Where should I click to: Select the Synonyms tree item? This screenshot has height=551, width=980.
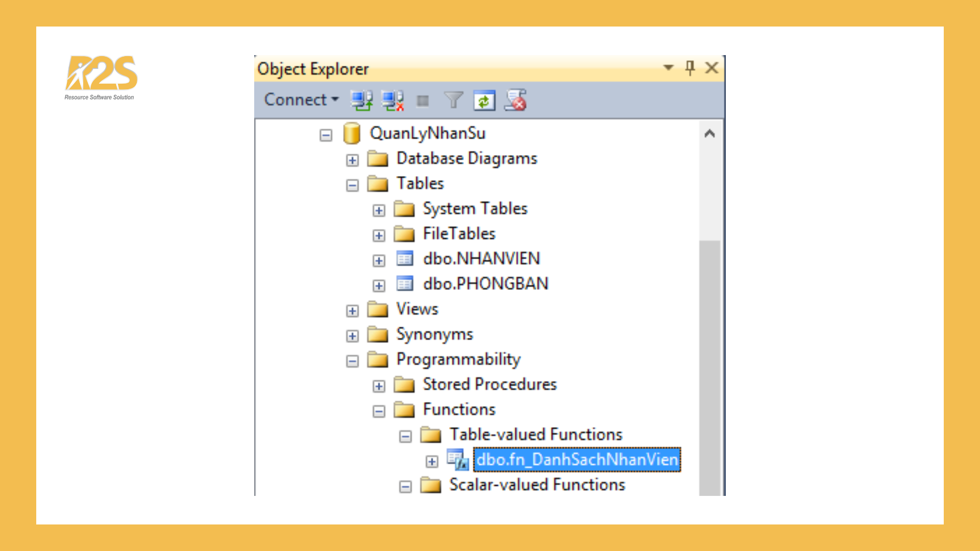click(x=435, y=335)
